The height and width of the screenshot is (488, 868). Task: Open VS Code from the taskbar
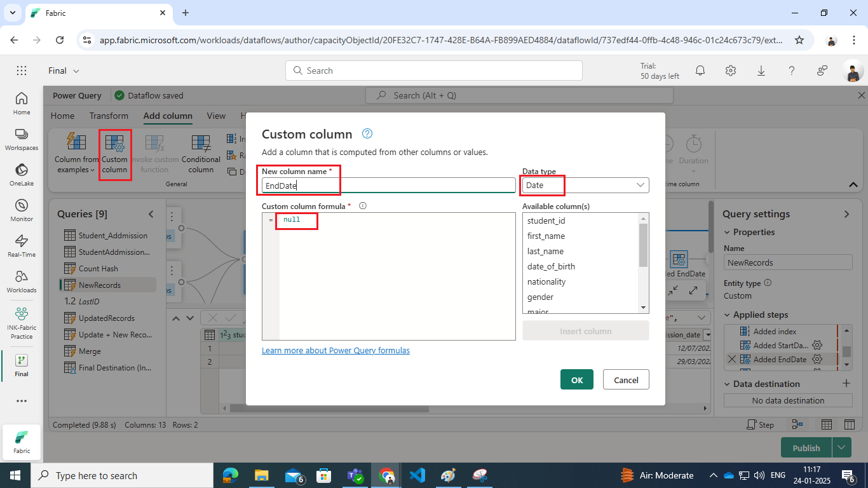tap(417, 475)
